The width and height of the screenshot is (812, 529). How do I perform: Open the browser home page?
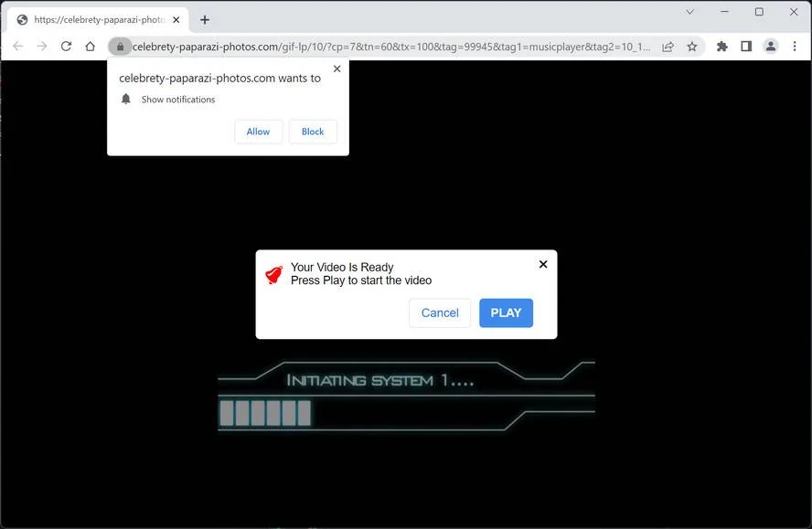(x=91, y=47)
